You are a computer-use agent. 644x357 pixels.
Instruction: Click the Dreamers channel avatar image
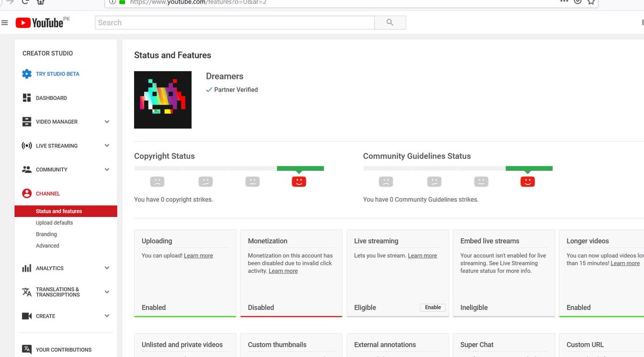163,100
